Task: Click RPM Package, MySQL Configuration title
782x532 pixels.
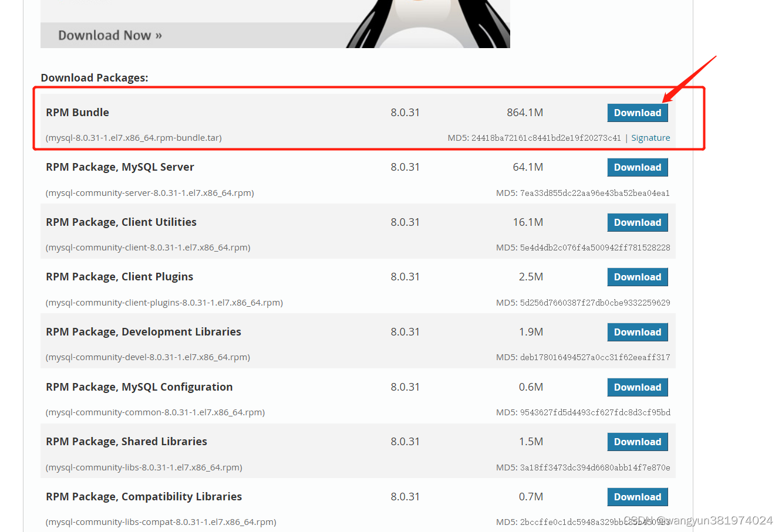Action: tap(139, 387)
